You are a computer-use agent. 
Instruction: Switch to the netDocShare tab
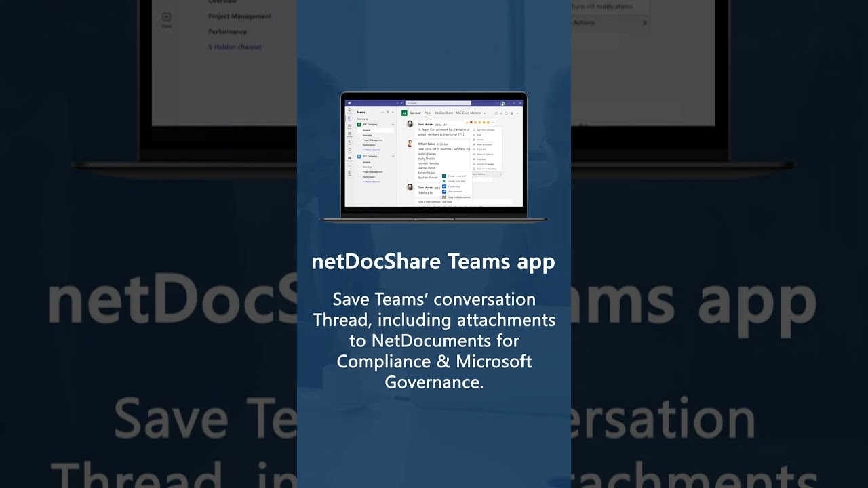444,113
